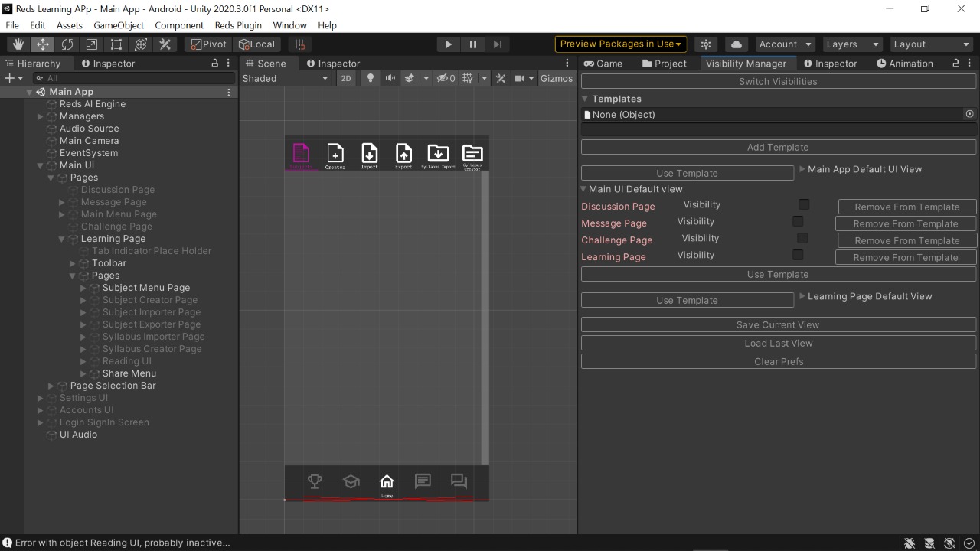Click the Creator icon in scene toolbar

[x=335, y=155]
